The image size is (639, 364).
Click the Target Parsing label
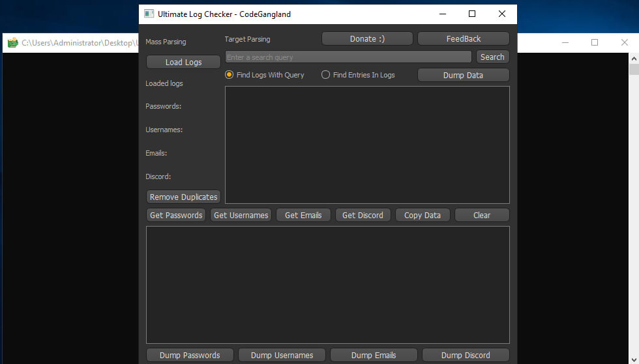[247, 40]
